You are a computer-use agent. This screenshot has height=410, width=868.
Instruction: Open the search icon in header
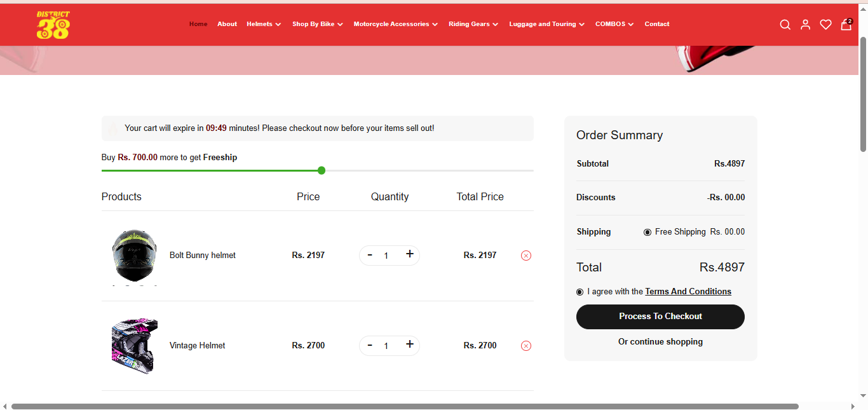point(785,25)
